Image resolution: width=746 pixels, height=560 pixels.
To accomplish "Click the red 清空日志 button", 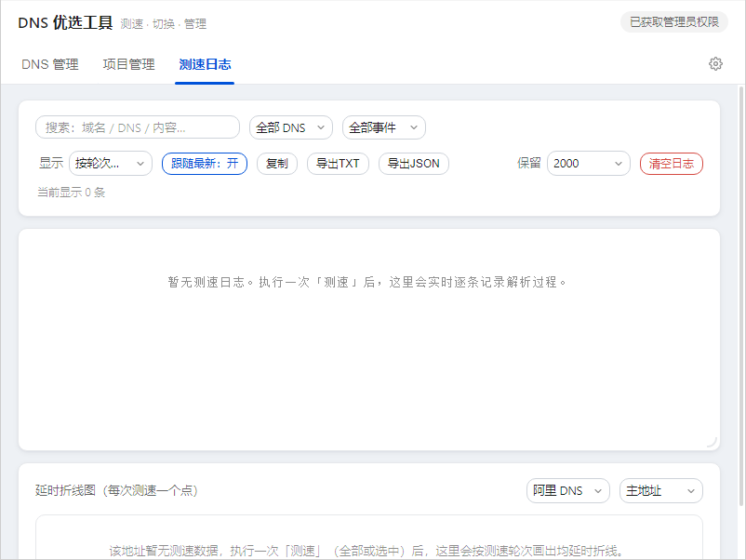I will 672,164.
